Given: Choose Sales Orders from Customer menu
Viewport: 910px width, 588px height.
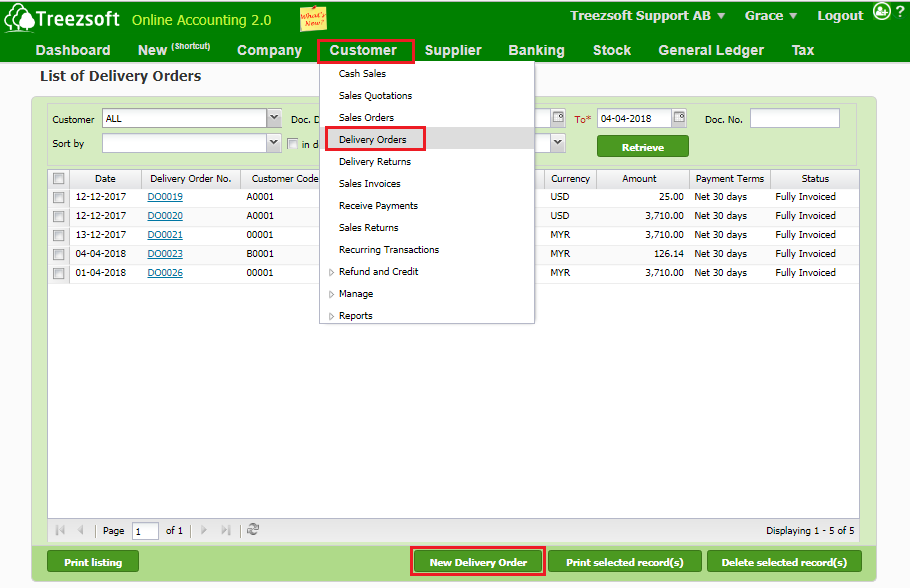Looking at the screenshot, I should [x=366, y=118].
